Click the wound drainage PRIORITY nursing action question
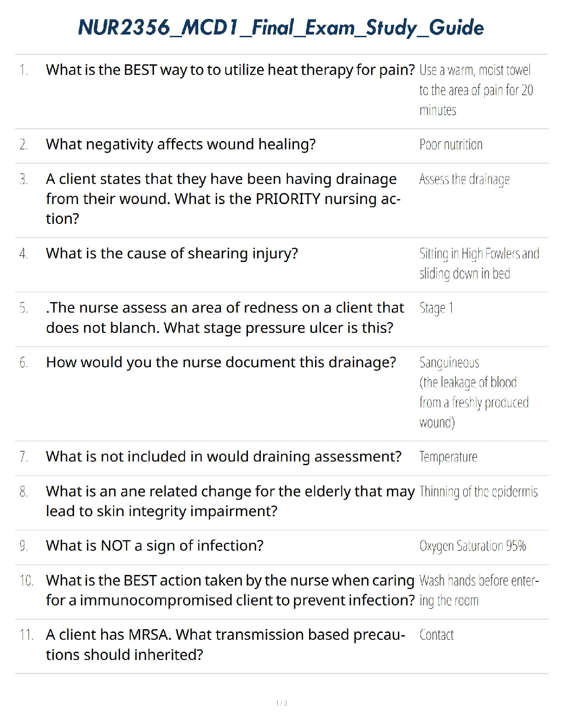The height and width of the screenshot is (728, 563). (x=223, y=199)
